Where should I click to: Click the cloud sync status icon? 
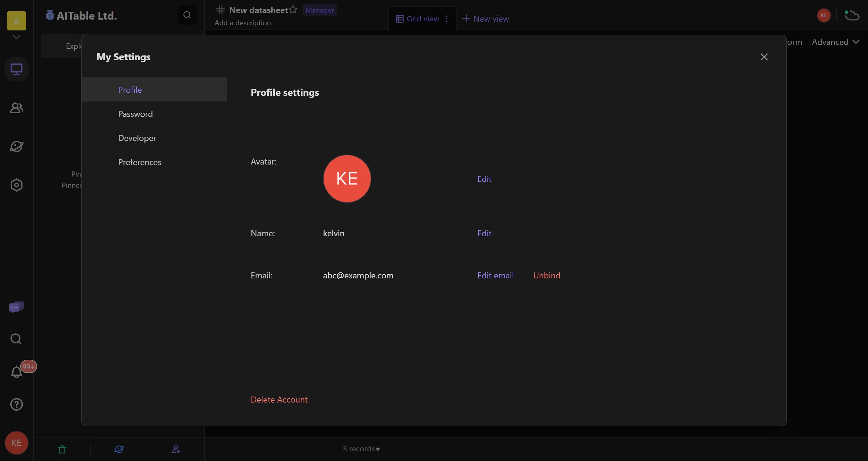[851, 15]
